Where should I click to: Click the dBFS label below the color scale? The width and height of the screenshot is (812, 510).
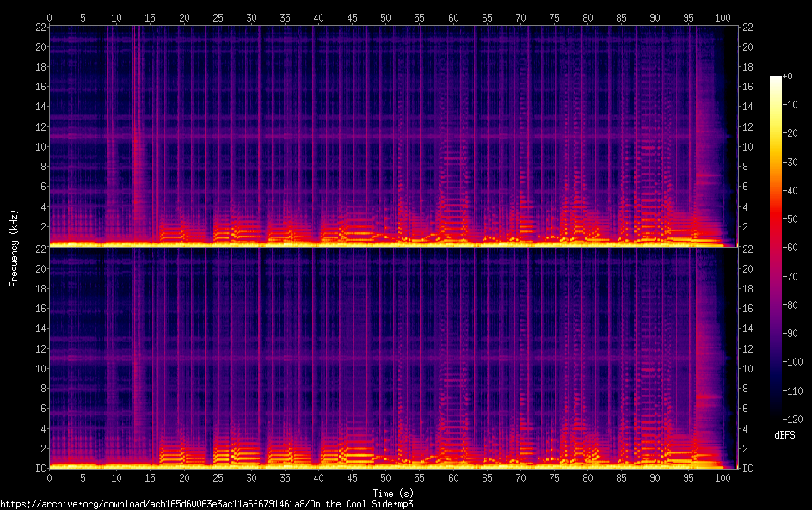tap(784, 436)
